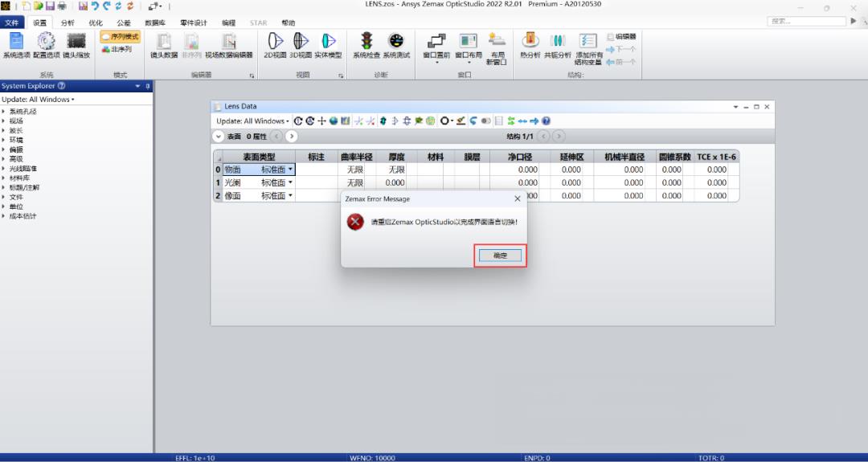Collapse surface properties chevron beside 表面
This screenshot has height=462, width=868.
point(218,136)
